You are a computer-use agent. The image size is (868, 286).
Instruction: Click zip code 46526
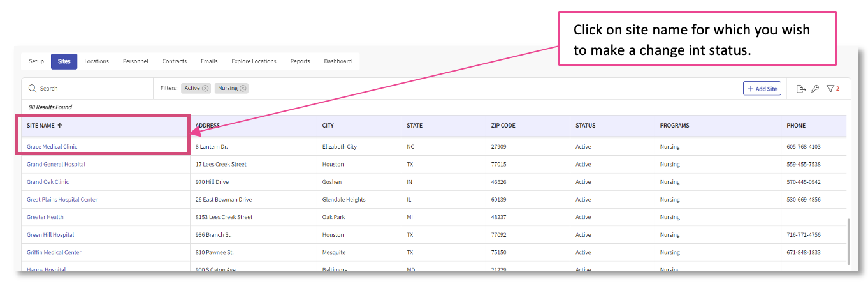tap(499, 182)
